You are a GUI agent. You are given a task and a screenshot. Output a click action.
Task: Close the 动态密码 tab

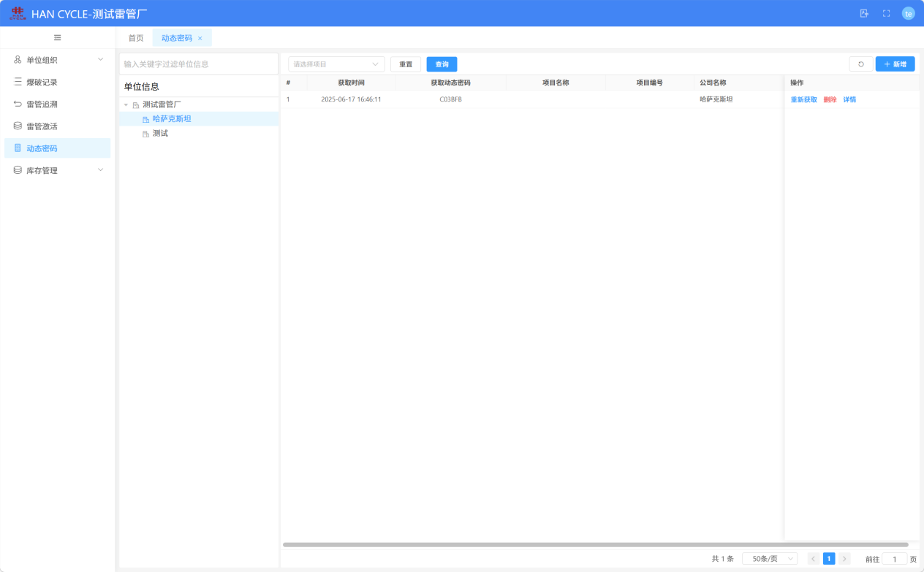point(200,38)
